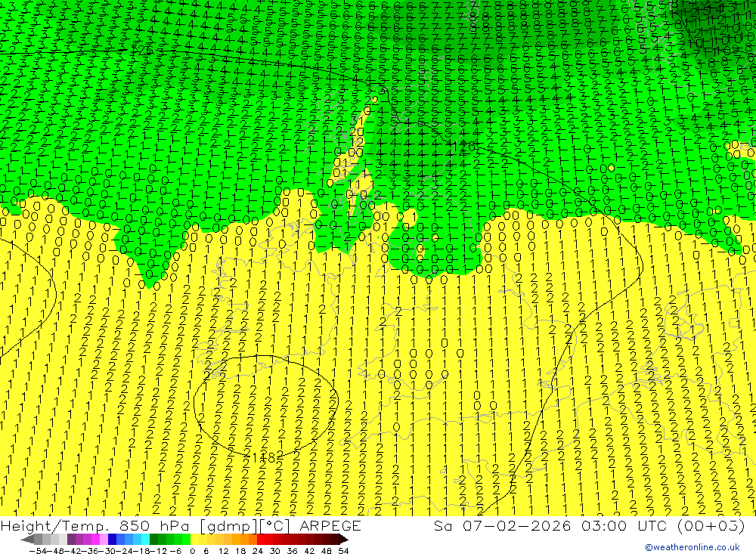The image size is (756, 554).
Task: Click the '-54' legend scale value
Action: coord(38,551)
